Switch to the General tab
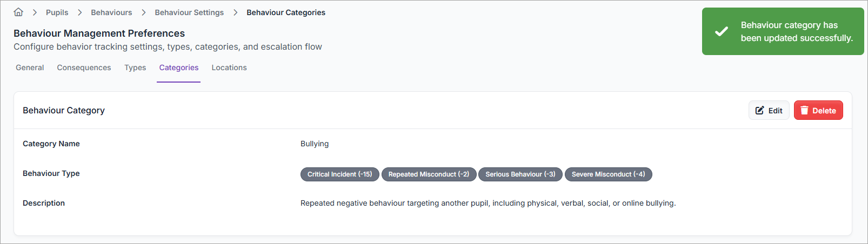 pyautogui.click(x=30, y=67)
